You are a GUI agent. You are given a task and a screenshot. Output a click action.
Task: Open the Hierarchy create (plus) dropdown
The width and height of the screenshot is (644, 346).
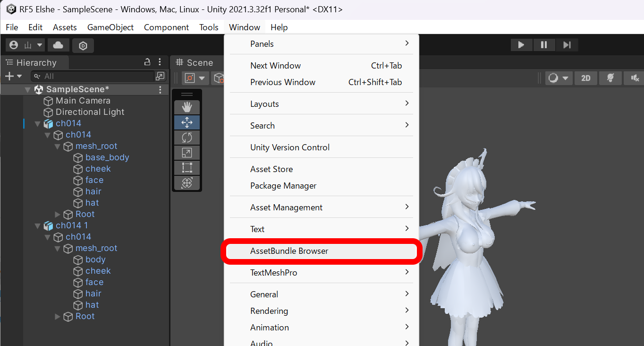pos(13,76)
